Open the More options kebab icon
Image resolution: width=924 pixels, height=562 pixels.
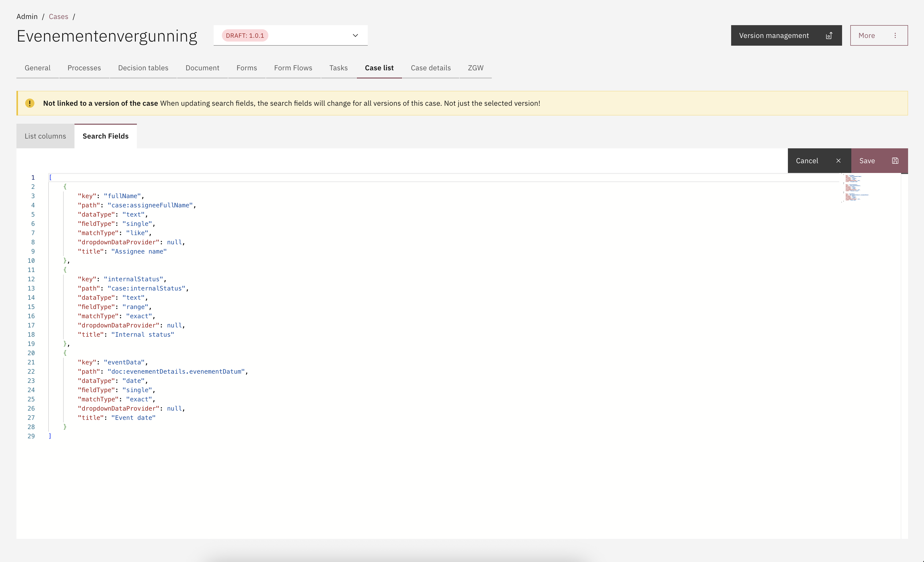coord(895,36)
